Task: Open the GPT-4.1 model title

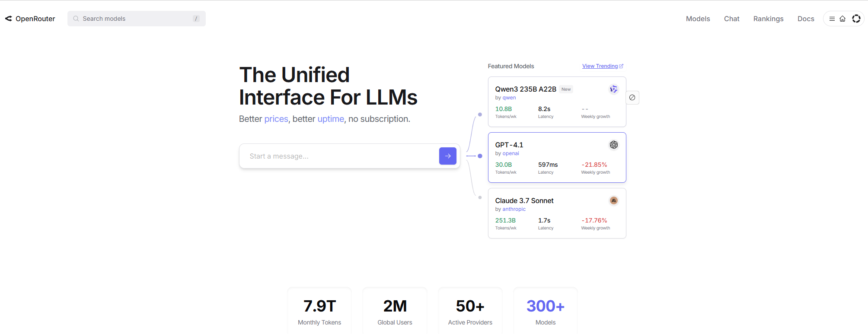Action: pos(509,145)
